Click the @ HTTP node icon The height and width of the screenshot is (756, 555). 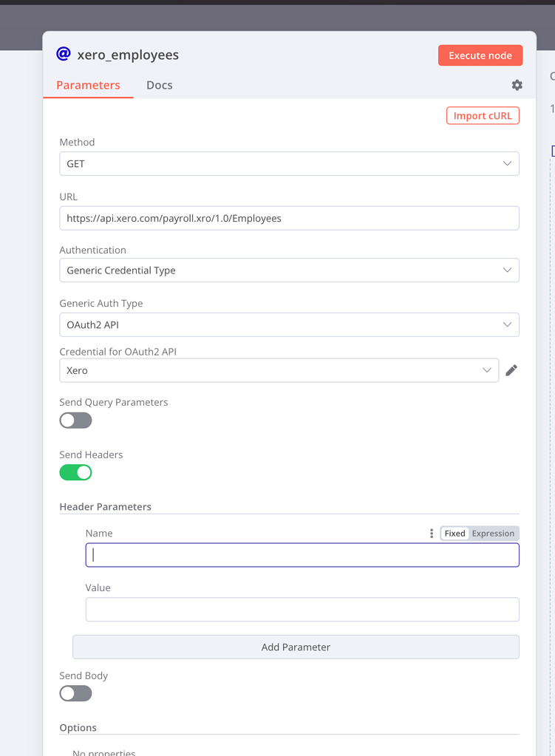point(64,54)
